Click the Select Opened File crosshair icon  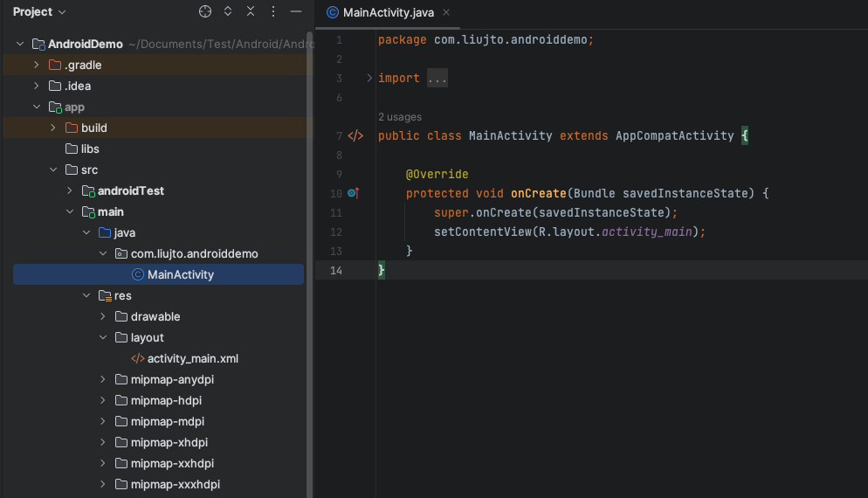205,11
